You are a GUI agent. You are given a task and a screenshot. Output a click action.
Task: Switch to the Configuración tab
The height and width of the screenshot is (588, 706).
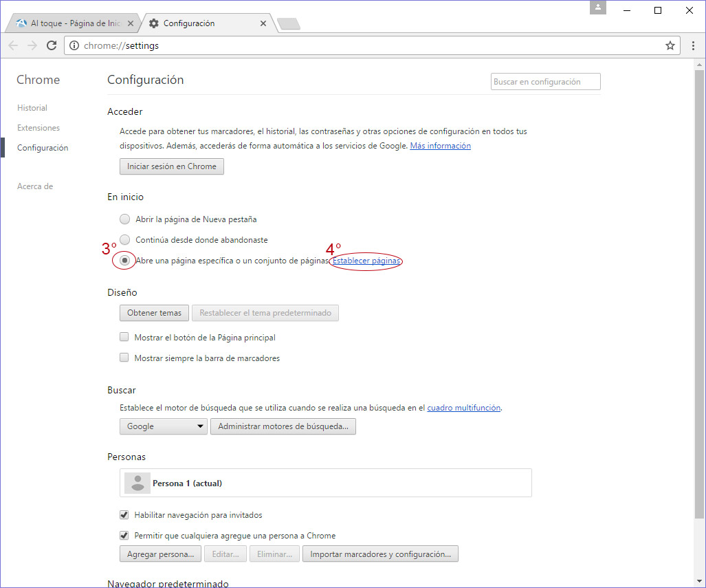pyautogui.click(x=208, y=23)
